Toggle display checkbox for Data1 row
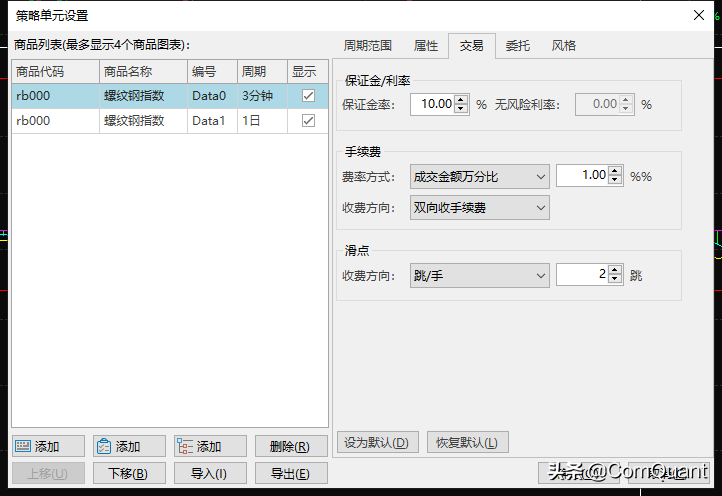 (x=308, y=121)
